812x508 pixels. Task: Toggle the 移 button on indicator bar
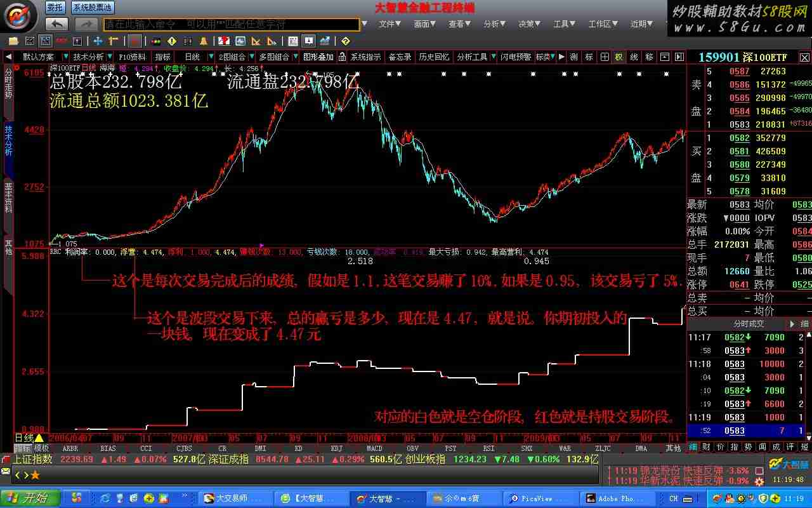(649, 57)
